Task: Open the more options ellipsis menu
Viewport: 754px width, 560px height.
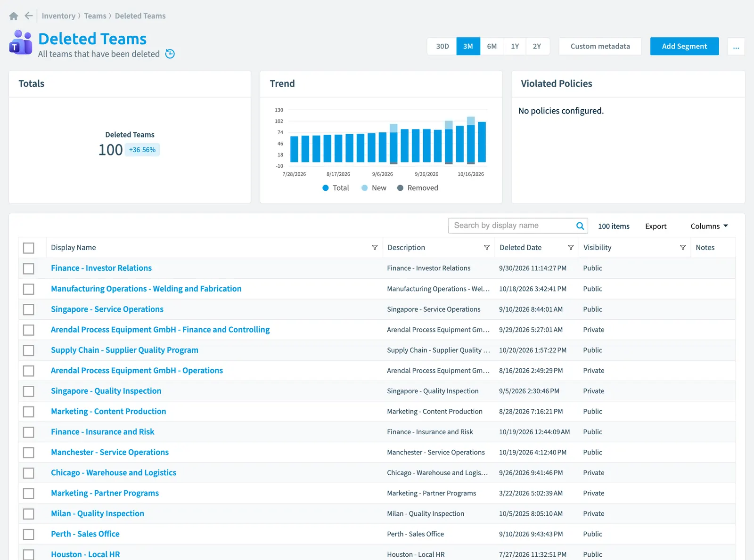Action: pyautogui.click(x=736, y=46)
